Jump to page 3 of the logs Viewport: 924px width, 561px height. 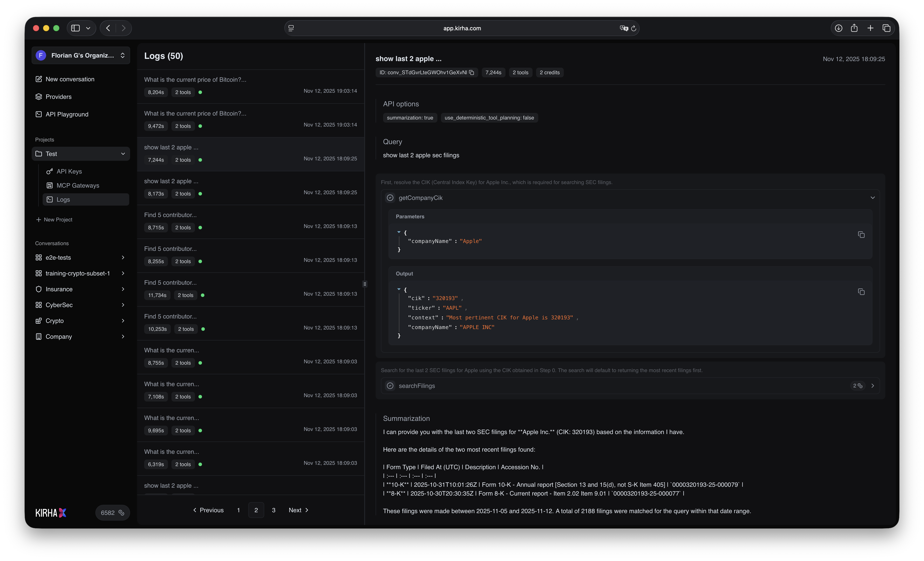click(x=273, y=510)
